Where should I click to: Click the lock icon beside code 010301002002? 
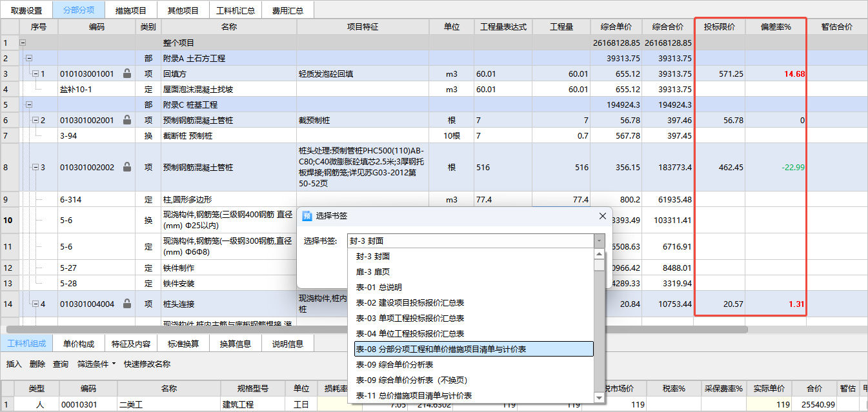coord(127,168)
